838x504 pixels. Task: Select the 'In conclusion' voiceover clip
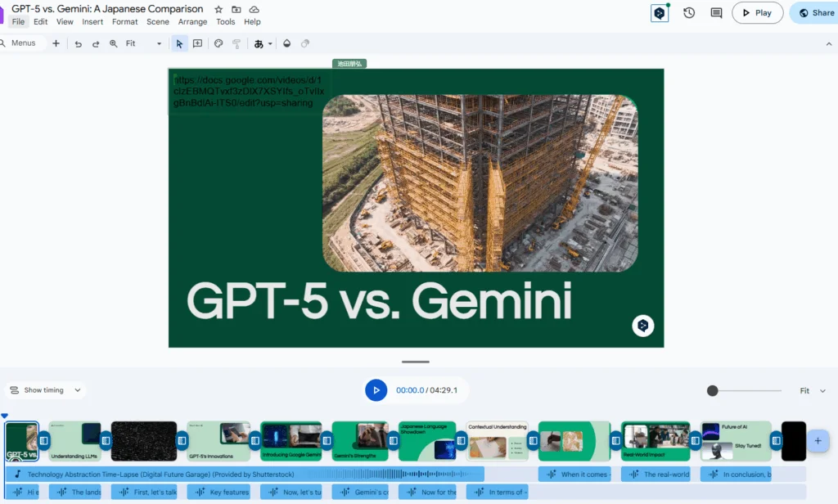pyautogui.click(x=736, y=474)
